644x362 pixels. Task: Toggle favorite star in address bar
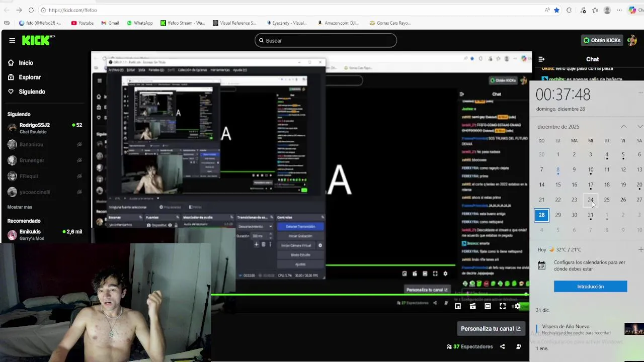pos(557,10)
